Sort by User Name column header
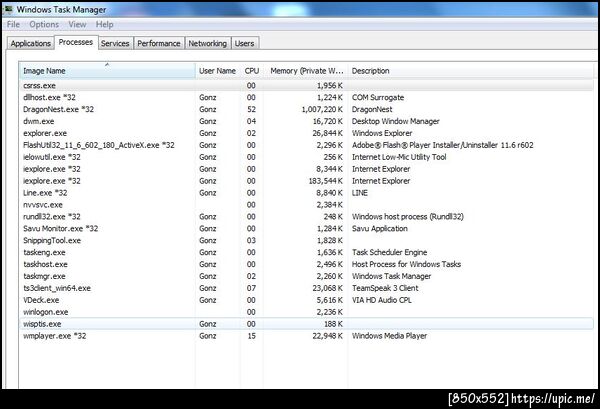Image resolution: width=600 pixels, height=409 pixels. click(x=217, y=71)
